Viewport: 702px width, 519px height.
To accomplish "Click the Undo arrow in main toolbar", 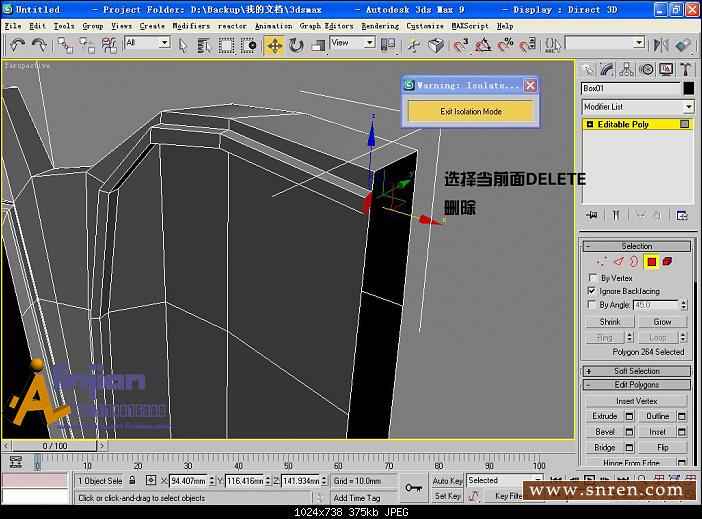I will point(18,45).
